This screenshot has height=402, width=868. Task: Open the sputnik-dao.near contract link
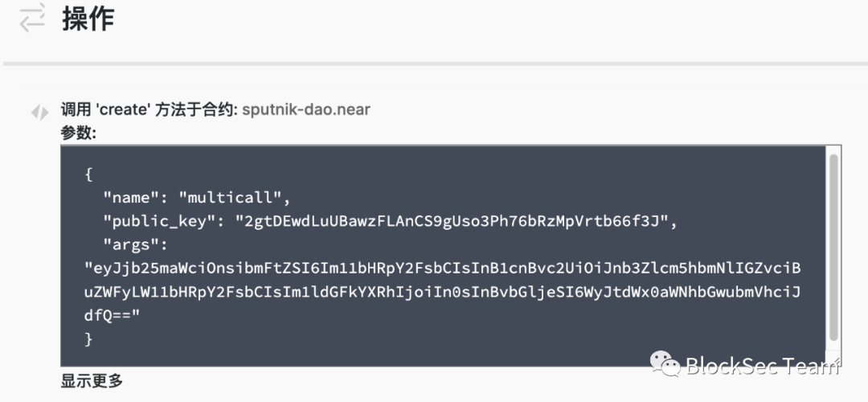(306, 109)
